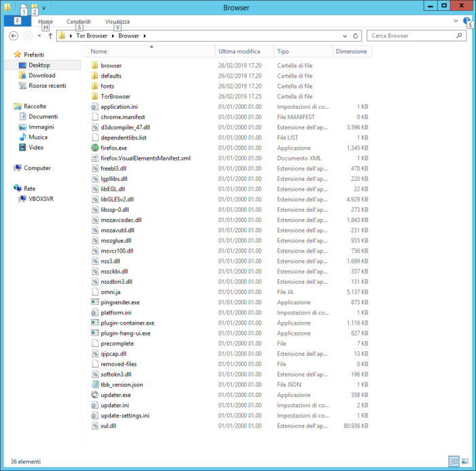This screenshot has width=476, height=471.
Task: Select the browser folder row
Action: click(x=230, y=65)
